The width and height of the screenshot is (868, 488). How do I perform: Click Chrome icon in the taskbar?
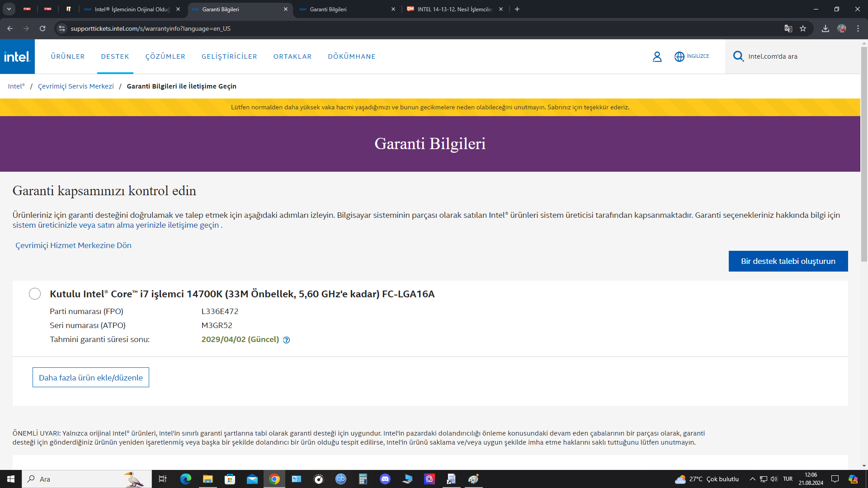click(x=274, y=479)
